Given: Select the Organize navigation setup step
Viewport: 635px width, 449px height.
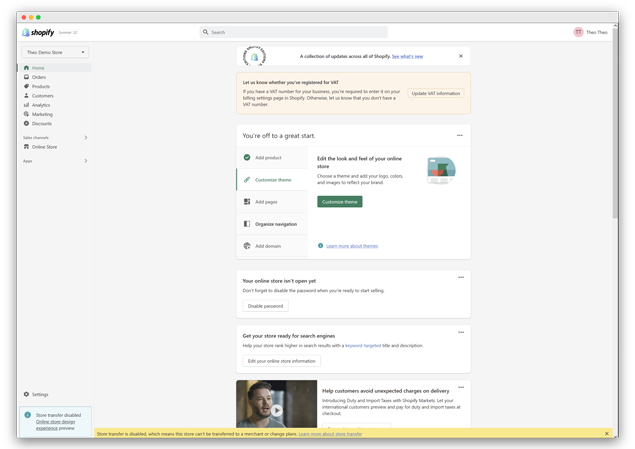Looking at the screenshot, I should coord(272,224).
